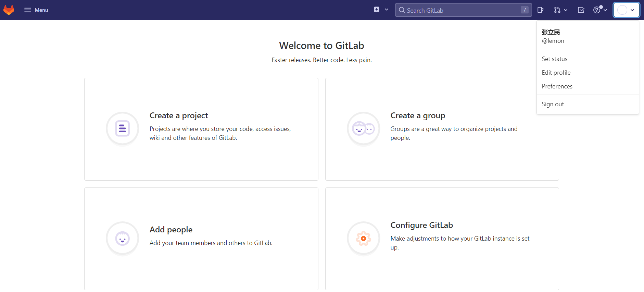Open Preferences from user menu
This screenshot has height=292, width=644.
588,86
